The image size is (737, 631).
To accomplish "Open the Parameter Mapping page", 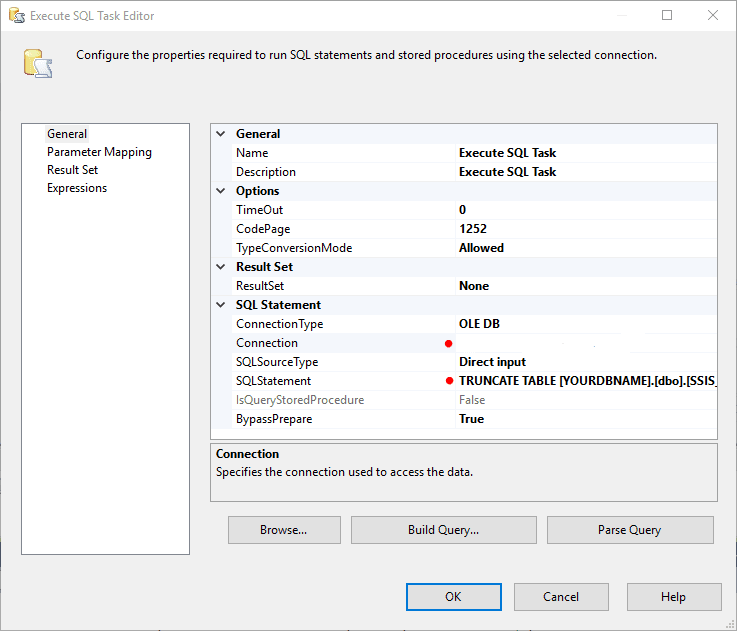I will pyautogui.click(x=99, y=152).
